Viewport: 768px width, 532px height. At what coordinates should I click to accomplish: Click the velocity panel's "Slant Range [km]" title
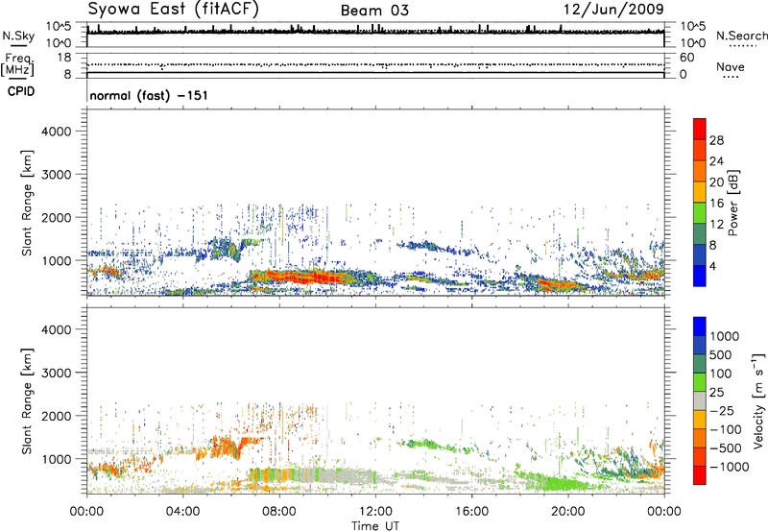pyautogui.click(x=27, y=400)
